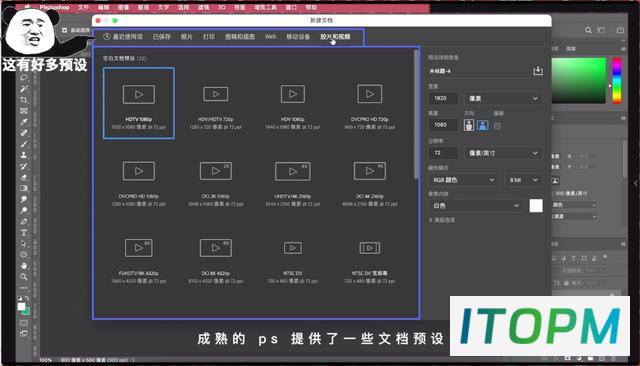Click the share icon at top right
The width and height of the screenshot is (640, 366).
[x=620, y=30]
